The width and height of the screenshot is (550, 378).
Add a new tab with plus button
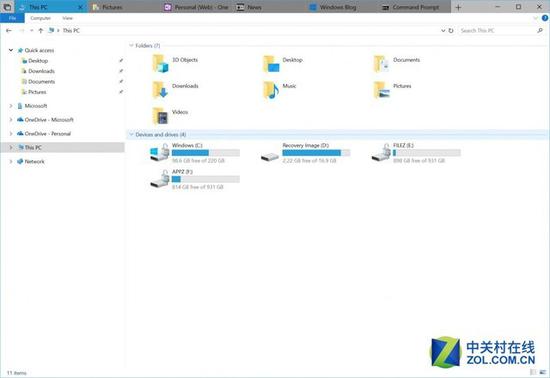tap(458, 7)
